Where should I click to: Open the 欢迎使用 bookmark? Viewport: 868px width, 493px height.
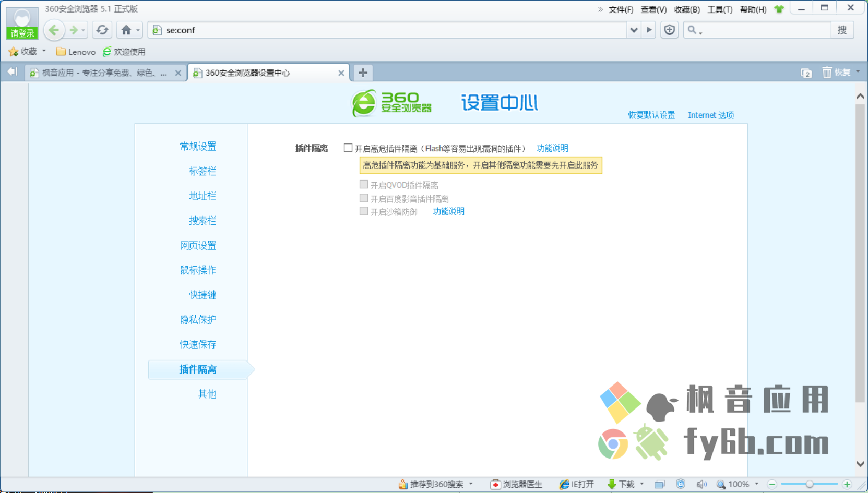pyautogui.click(x=124, y=52)
